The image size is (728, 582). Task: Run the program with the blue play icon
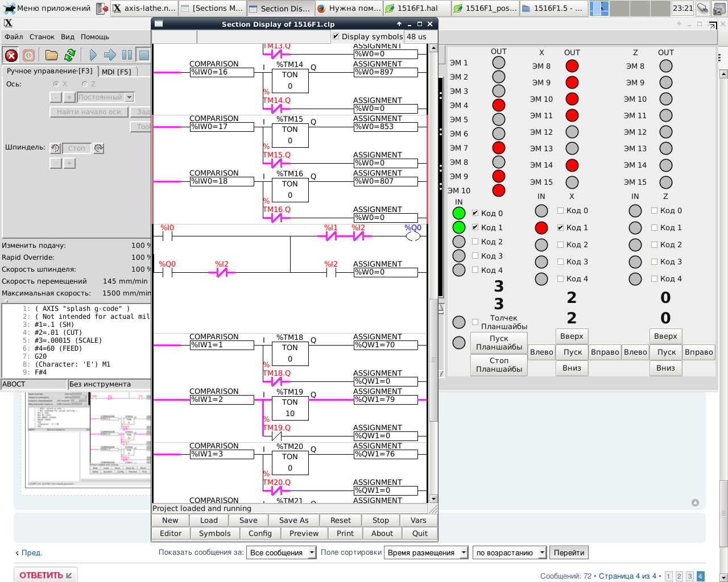coord(93,55)
